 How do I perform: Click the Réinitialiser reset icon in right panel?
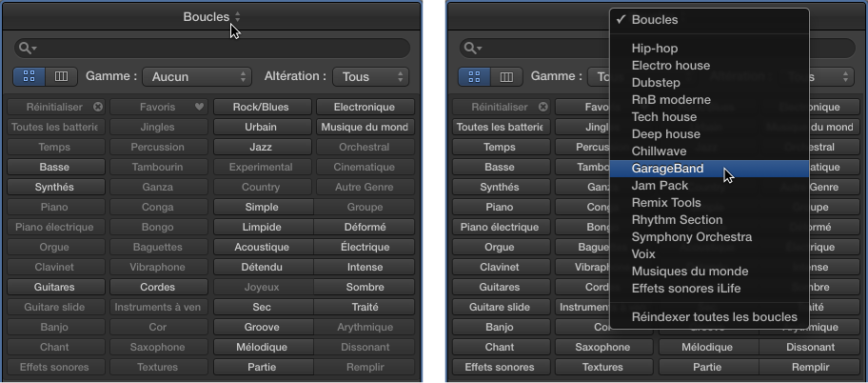coord(542,107)
